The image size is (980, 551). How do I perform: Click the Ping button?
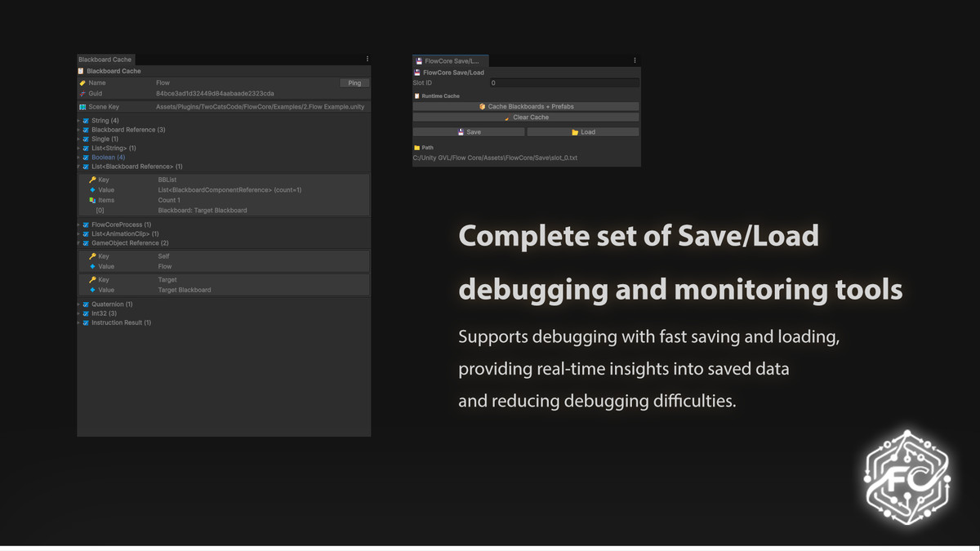pyautogui.click(x=354, y=83)
